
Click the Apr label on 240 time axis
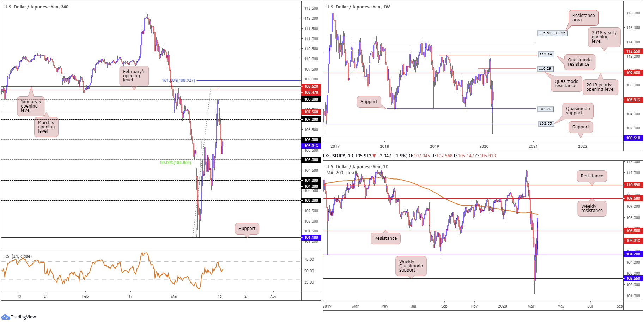(x=273, y=296)
